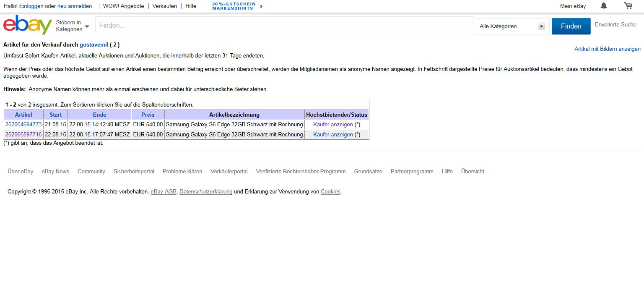Open WOW! Angebote menu item

(x=124, y=6)
